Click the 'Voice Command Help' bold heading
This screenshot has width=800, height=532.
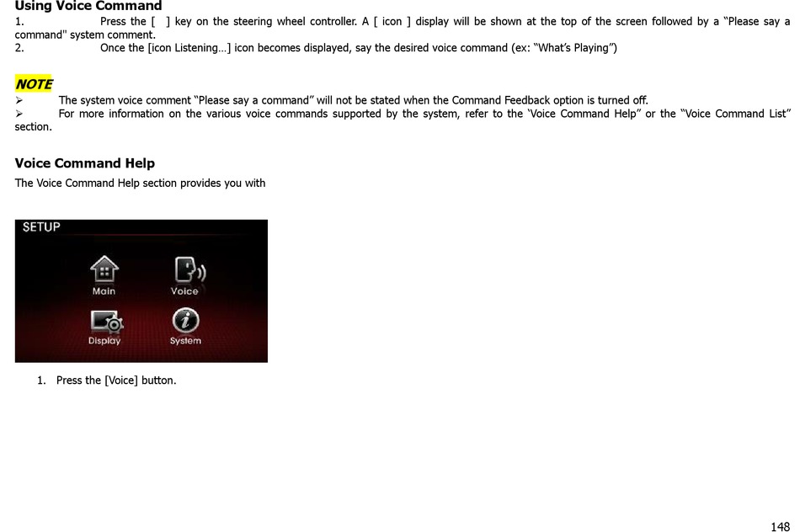(85, 163)
